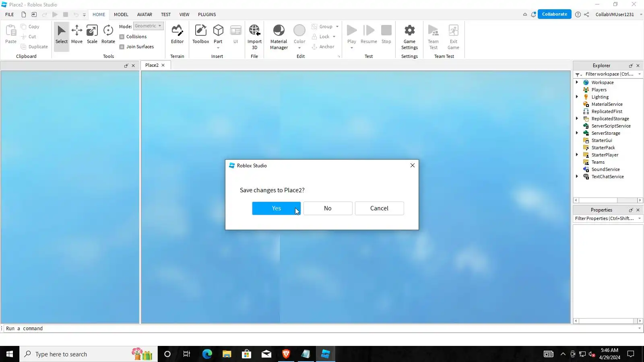Click the Filter Properties field
The height and width of the screenshot is (362, 644).
[608, 219]
